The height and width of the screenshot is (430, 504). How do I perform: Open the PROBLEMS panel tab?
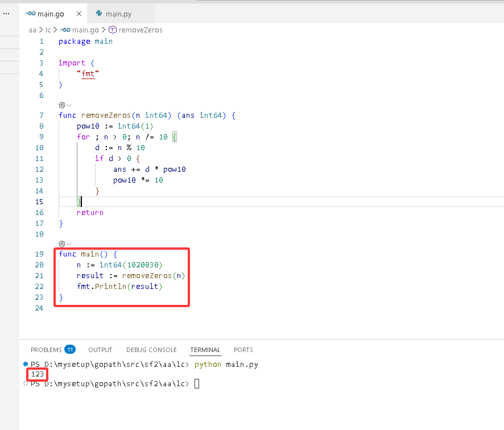pos(46,350)
